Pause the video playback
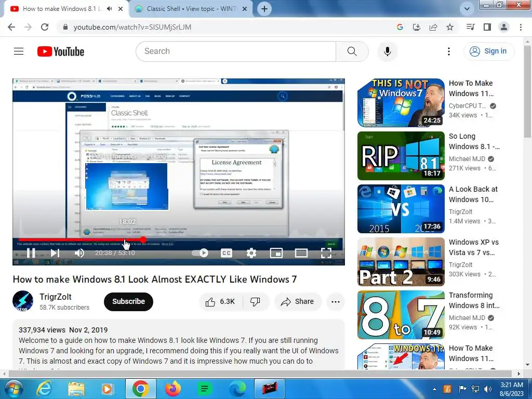 point(31,253)
